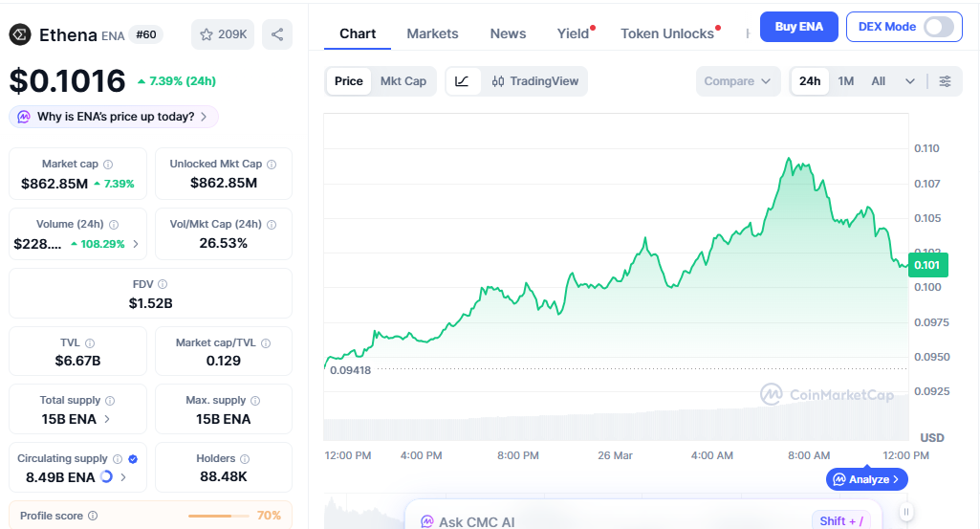The width and height of the screenshot is (980, 529).
Task: Click the Holders info icon
Action: pyautogui.click(x=245, y=459)
